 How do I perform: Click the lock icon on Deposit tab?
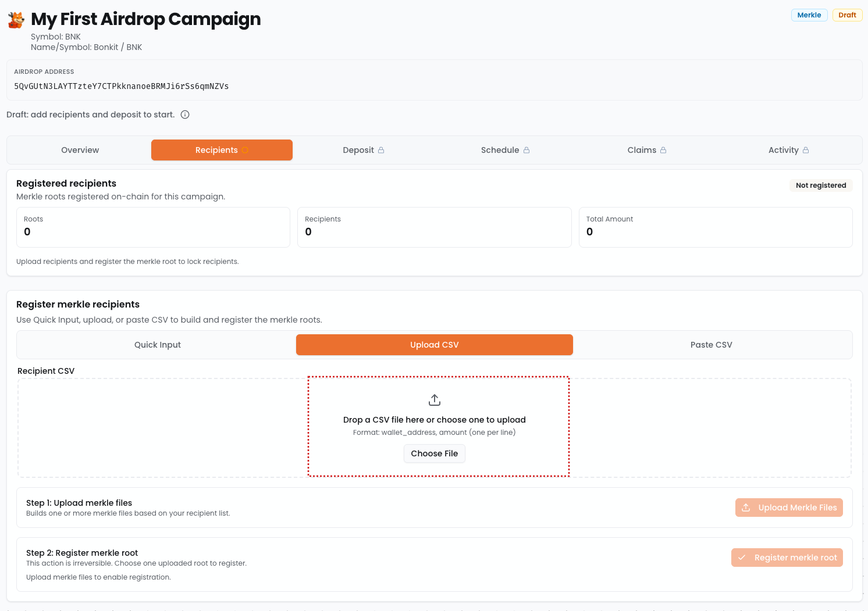(x=381, y=150)
